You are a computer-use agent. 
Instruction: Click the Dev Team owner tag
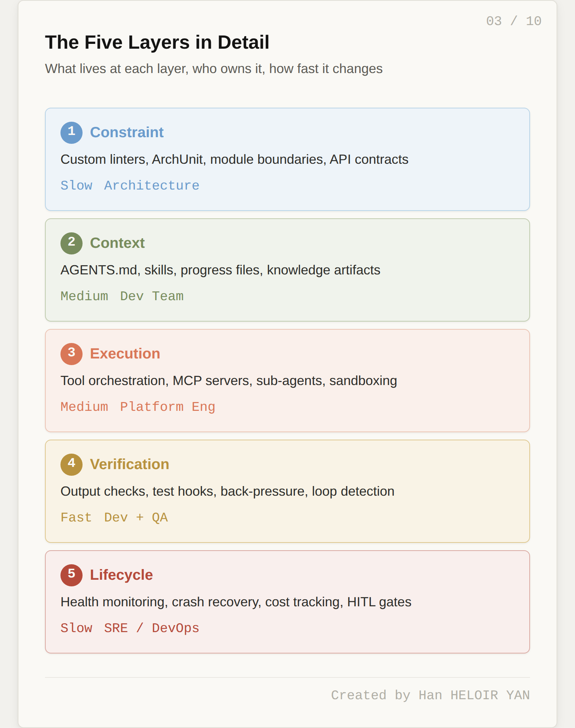(x=151, y=296)
